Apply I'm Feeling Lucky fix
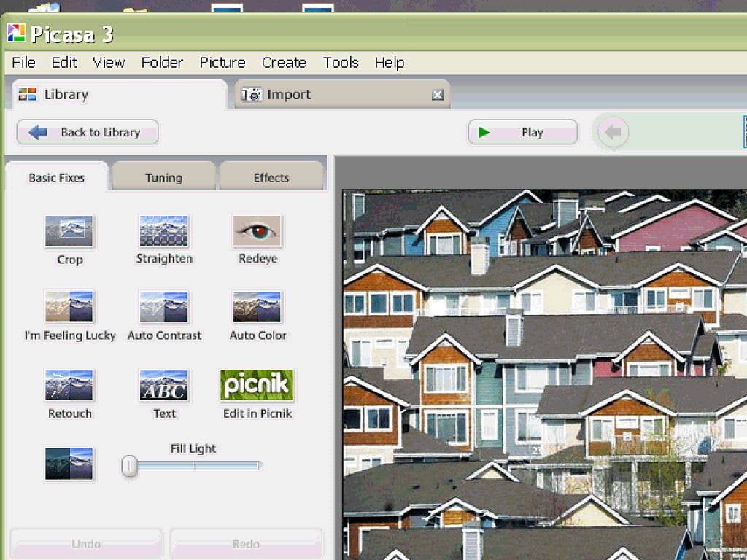Screen dimensions: 747x560 69,308
